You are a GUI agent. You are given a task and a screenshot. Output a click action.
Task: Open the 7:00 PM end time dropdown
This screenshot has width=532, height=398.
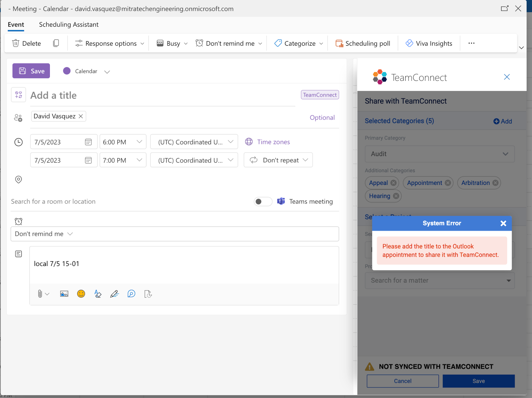click(x=123, y=160)
